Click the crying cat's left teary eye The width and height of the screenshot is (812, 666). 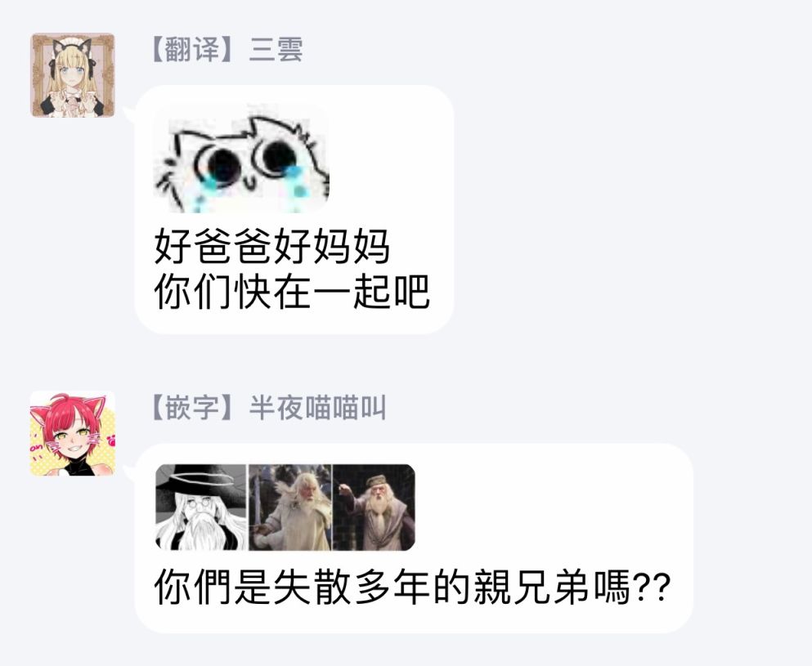pos(218,164)
